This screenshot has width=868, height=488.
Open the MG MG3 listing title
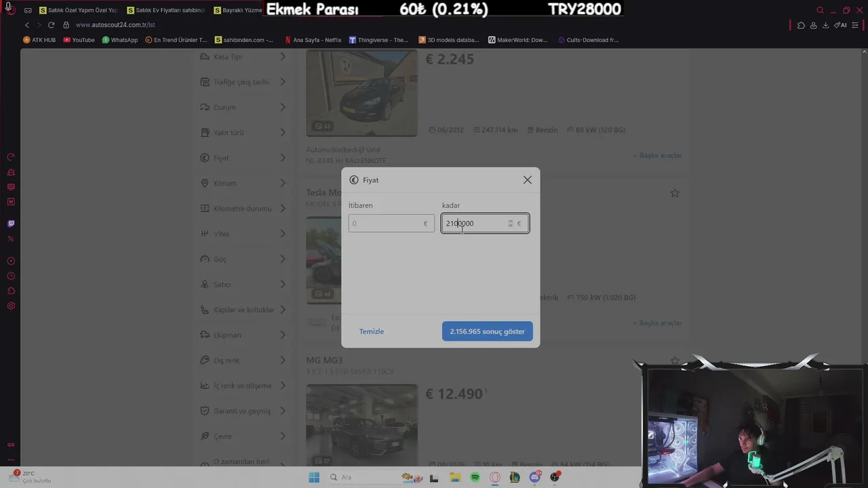click(x=324, y=360)
